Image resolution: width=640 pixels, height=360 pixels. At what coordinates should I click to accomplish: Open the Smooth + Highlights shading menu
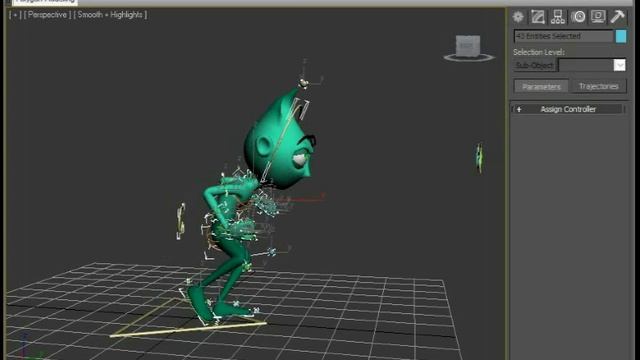(110, 15)
